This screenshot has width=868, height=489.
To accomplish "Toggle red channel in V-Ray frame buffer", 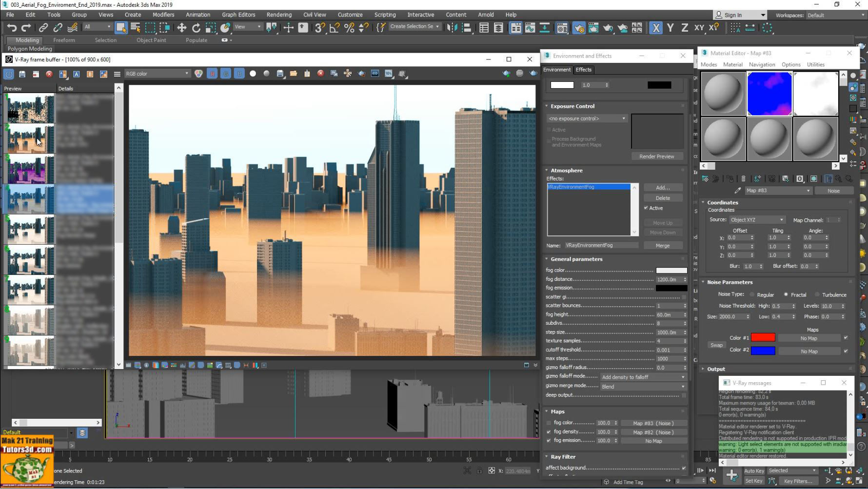I will 212,74.
